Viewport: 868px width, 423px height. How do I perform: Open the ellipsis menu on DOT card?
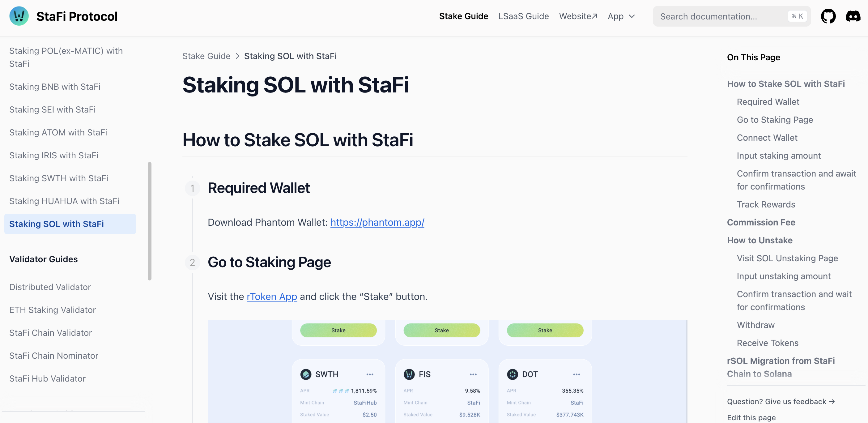pyautogui.click(x=576, y=374)
